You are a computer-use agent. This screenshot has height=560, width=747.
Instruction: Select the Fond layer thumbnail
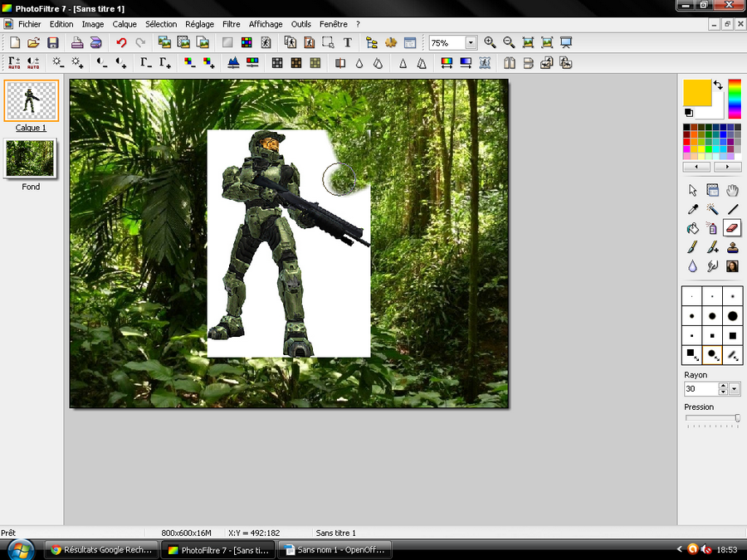31,158
